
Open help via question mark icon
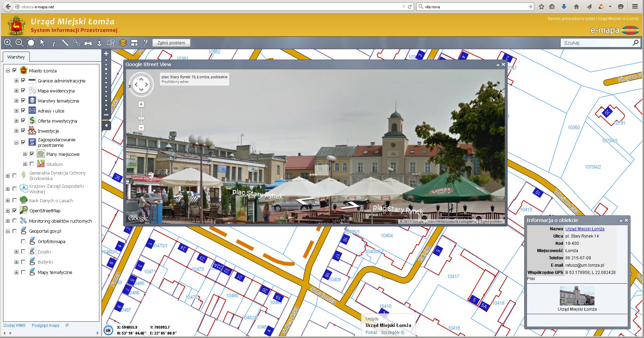coord(145,43)
